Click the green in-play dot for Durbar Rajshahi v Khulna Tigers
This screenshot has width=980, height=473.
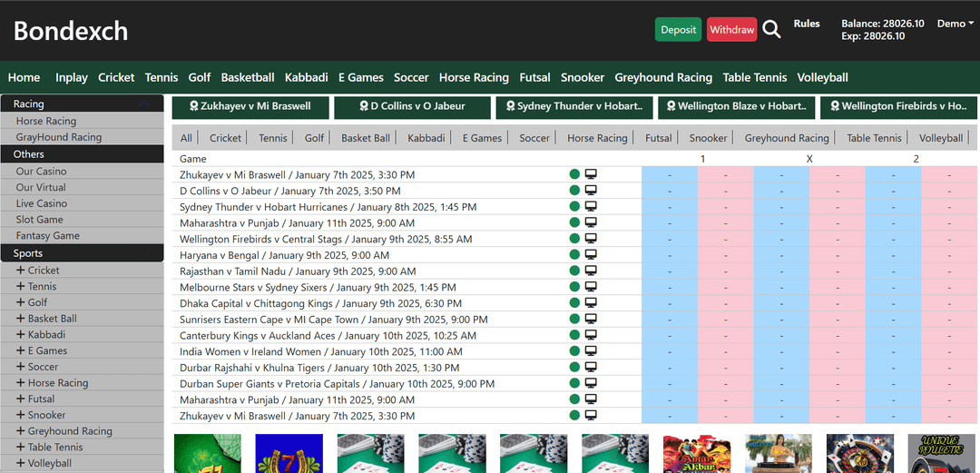(575, 368)
